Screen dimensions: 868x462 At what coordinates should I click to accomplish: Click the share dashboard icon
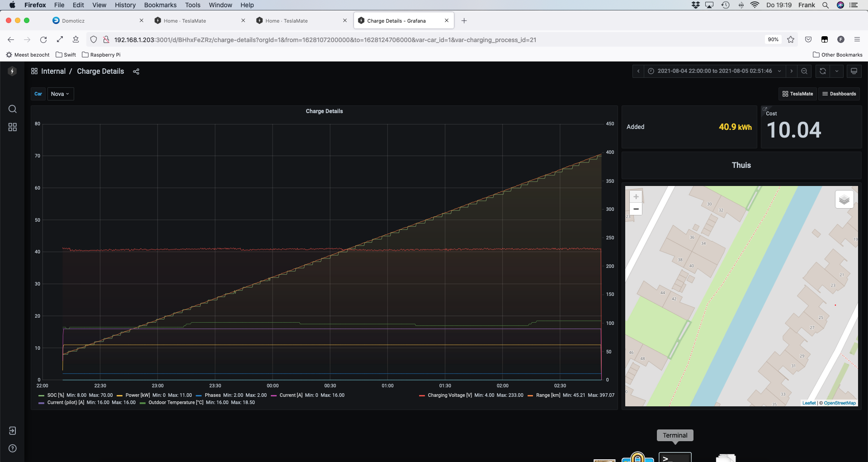pos(136,71)
